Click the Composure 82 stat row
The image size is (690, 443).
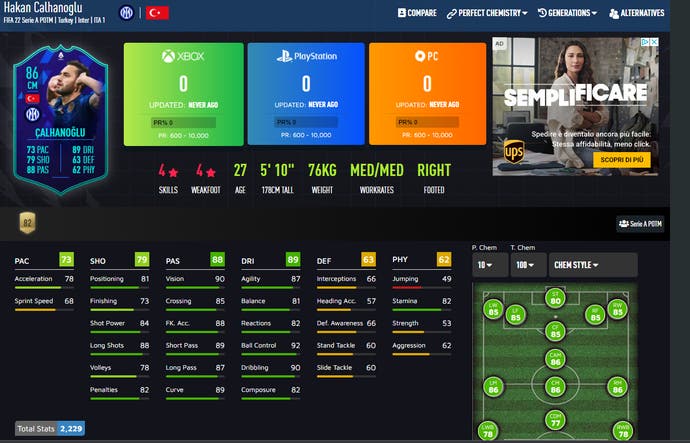click(271, 392)
